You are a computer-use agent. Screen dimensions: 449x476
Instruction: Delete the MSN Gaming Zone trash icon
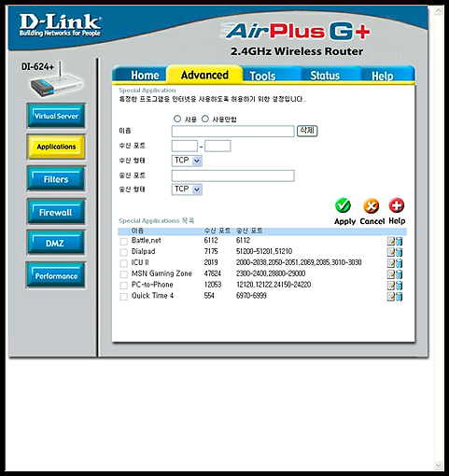(x=399, y=274)
